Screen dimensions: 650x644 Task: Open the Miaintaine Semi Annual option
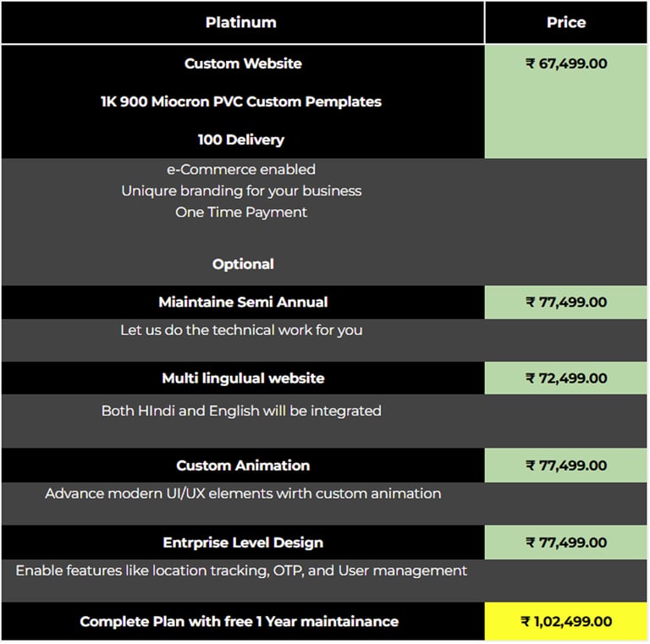tap(243, 302)
